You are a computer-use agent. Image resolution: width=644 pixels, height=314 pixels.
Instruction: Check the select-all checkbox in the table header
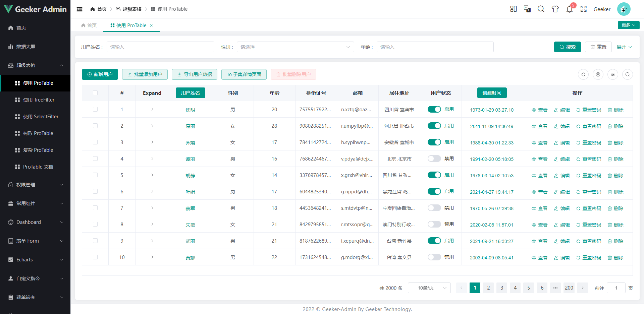click(95, 93)
